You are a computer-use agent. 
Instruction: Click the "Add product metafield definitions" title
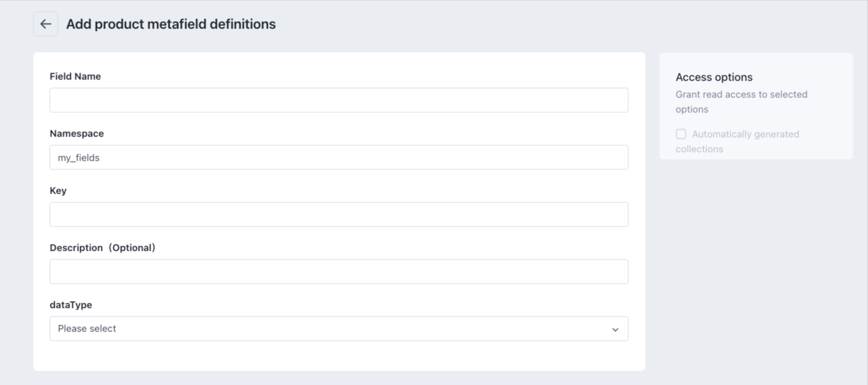[x=171, y=24]
